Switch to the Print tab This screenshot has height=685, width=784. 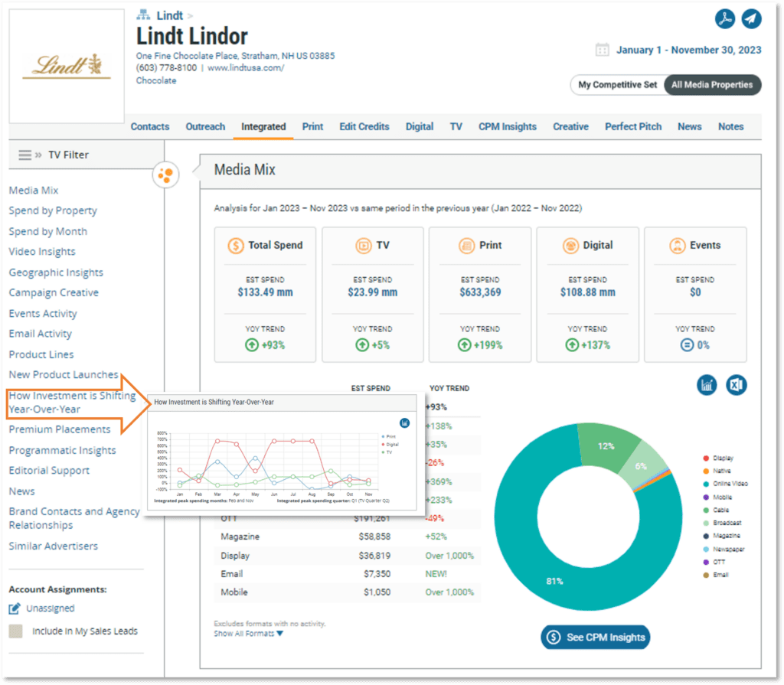pos(312,127)
